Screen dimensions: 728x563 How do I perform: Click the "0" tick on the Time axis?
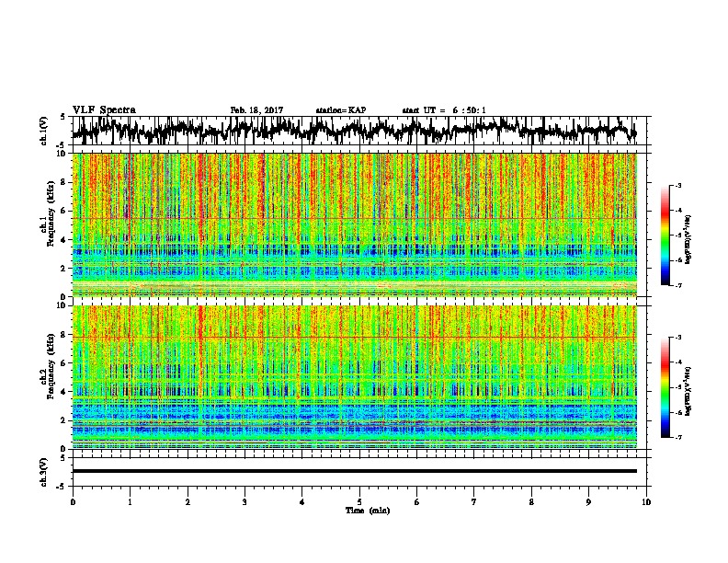(x=73, y=502)
